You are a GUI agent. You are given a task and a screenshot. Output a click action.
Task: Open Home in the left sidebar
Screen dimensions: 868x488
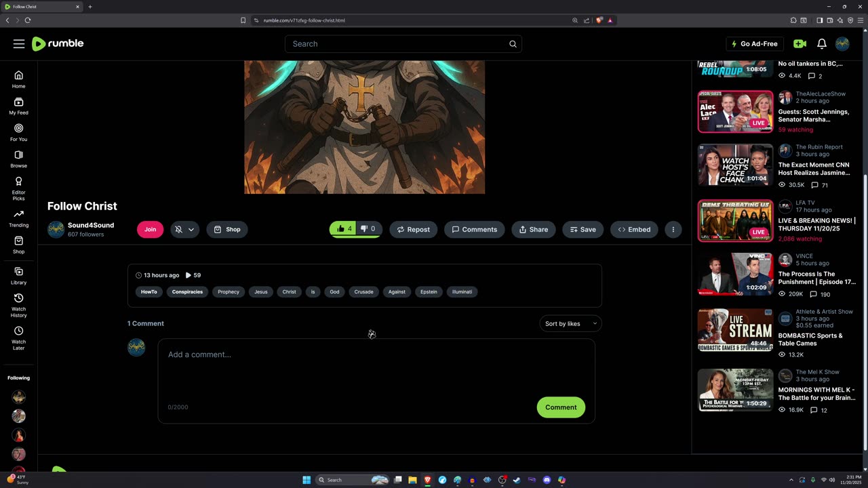18,79
